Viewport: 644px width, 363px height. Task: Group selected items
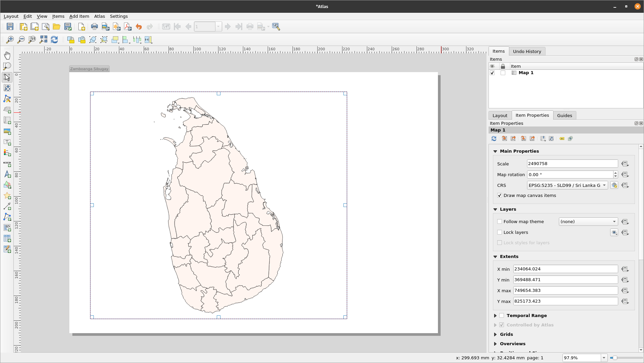tap(93, 40)
